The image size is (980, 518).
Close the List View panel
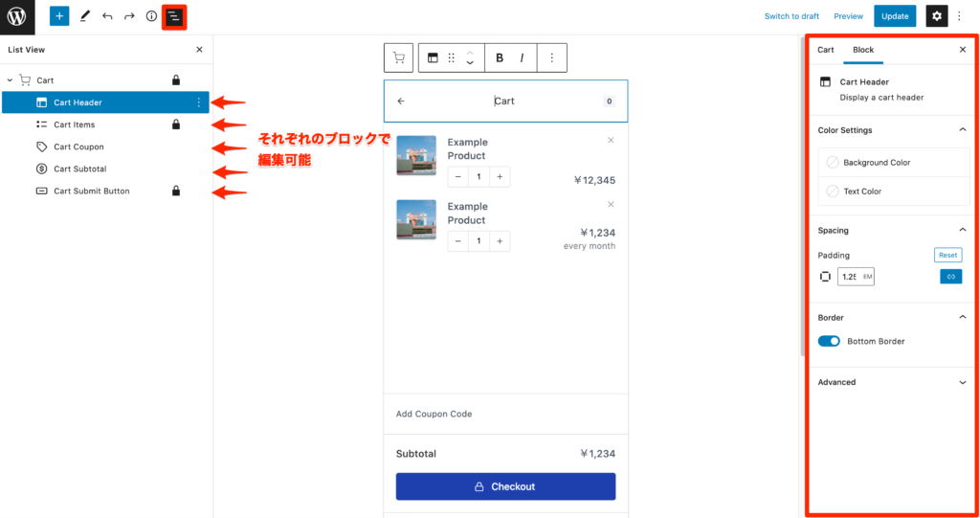point(199,50)
